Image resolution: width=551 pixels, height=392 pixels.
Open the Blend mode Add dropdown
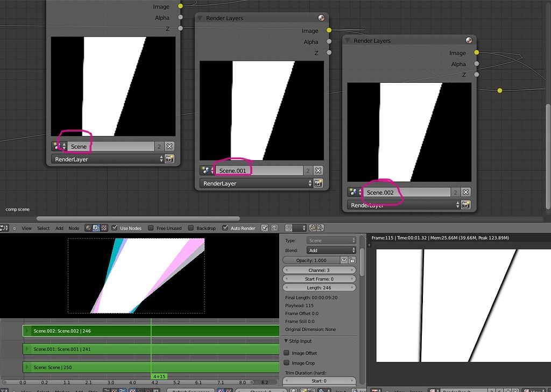tap(331, 251)
